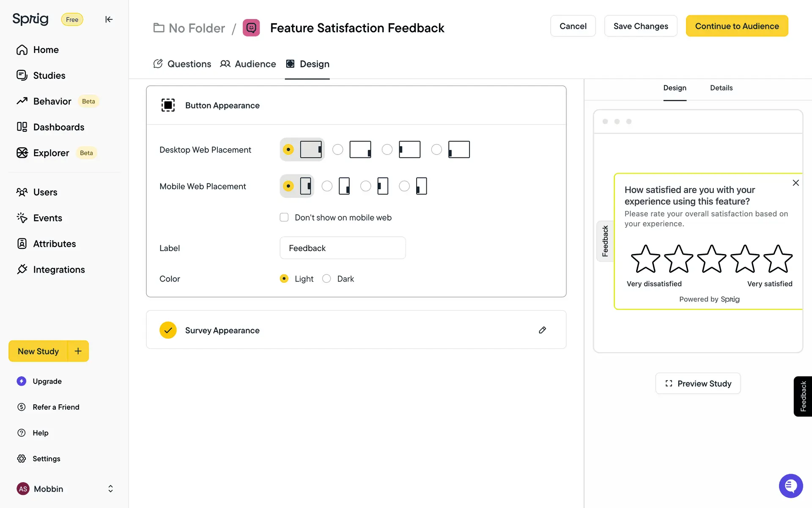This screenshot has width=812, height=508.
Task: Open the chat support bubble icon
Action: click(790, 486)
